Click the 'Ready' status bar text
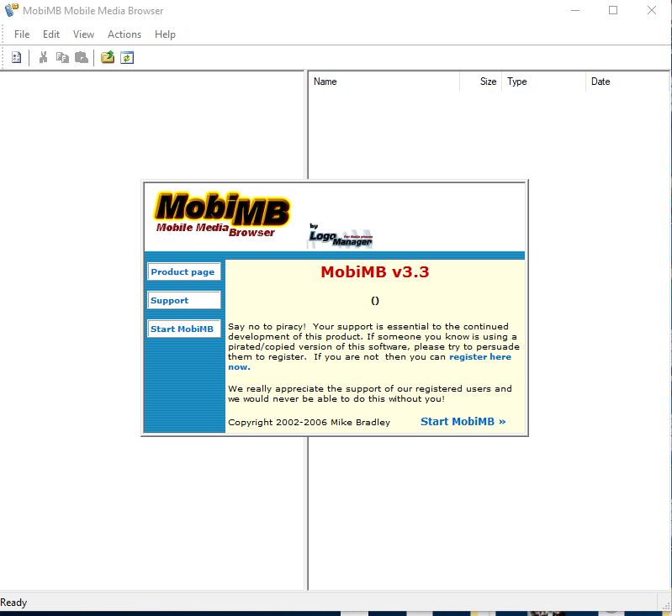The image size is (672, 616). point(13,603)
